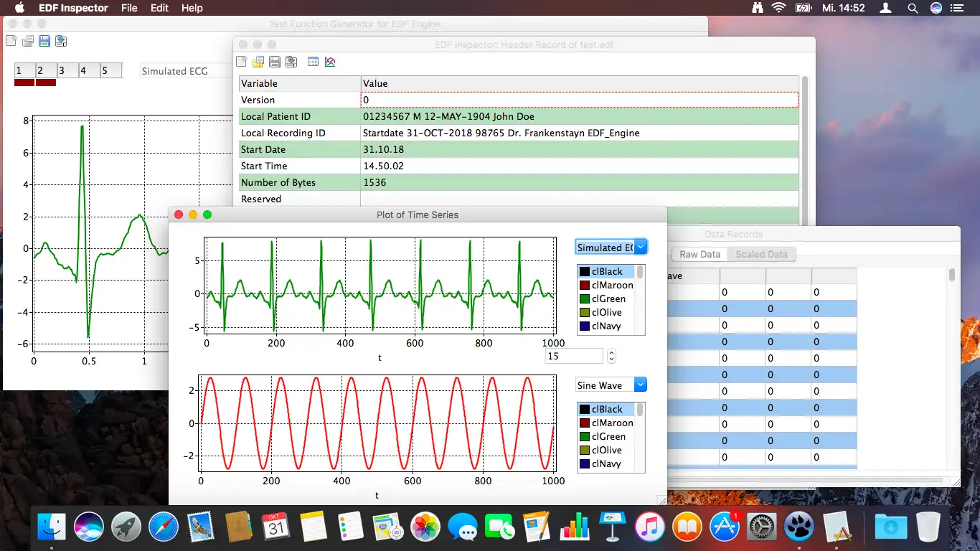This screenshot has width=980, height=551.
Task: Click the open folder icon in Header Record toolbar
Action: tap(258, 62)
